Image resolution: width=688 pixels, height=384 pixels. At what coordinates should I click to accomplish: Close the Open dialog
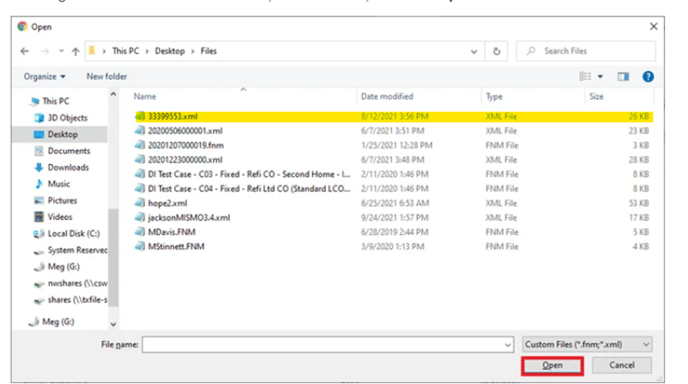[653, 27]
